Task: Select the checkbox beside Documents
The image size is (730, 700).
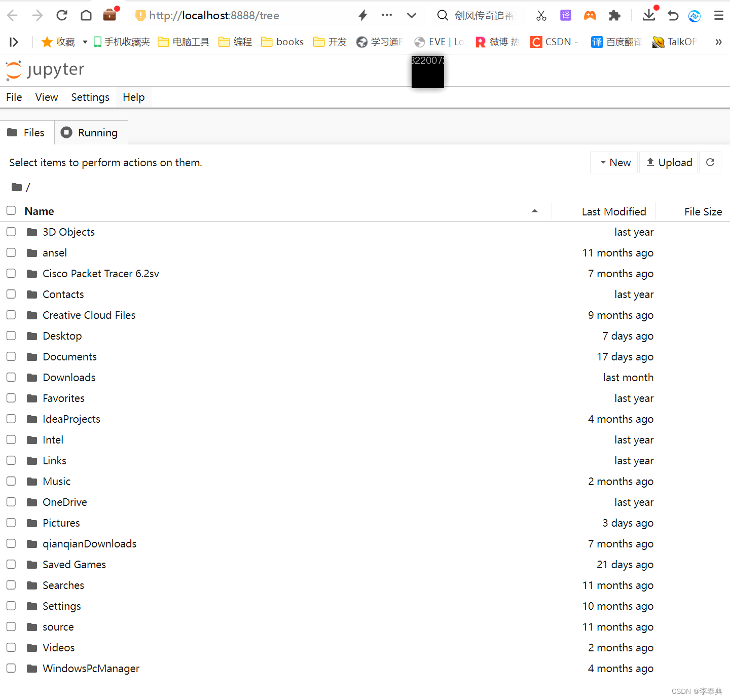Action: coord(11,356)
